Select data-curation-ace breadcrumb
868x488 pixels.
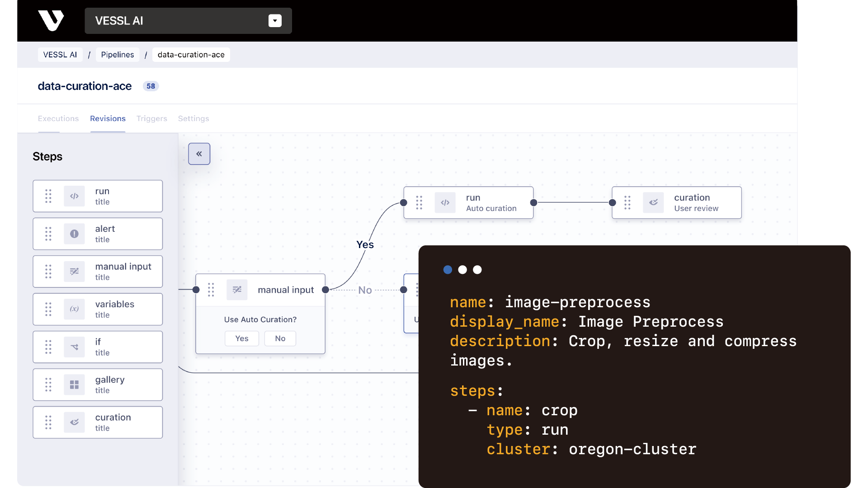point(191,55)
